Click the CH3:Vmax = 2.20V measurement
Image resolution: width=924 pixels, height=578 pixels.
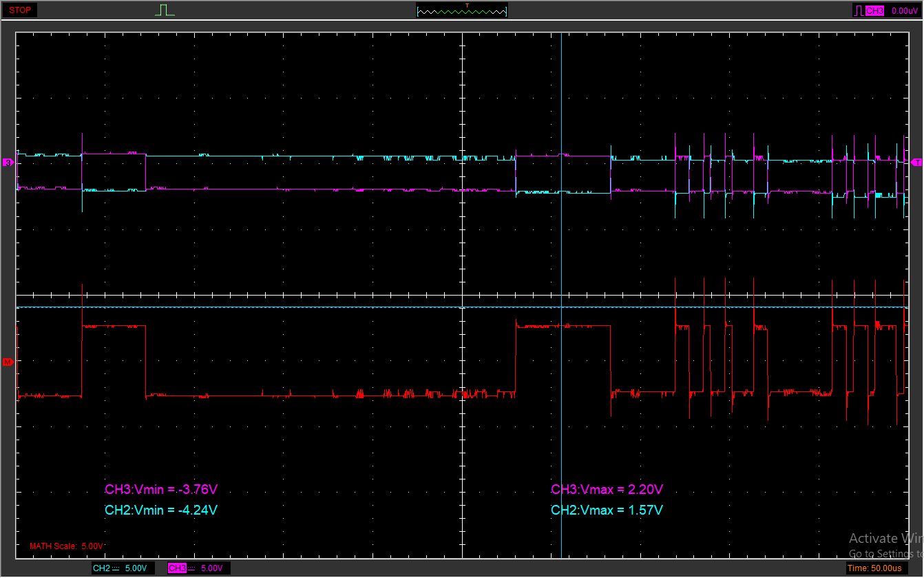click(607, 490)
